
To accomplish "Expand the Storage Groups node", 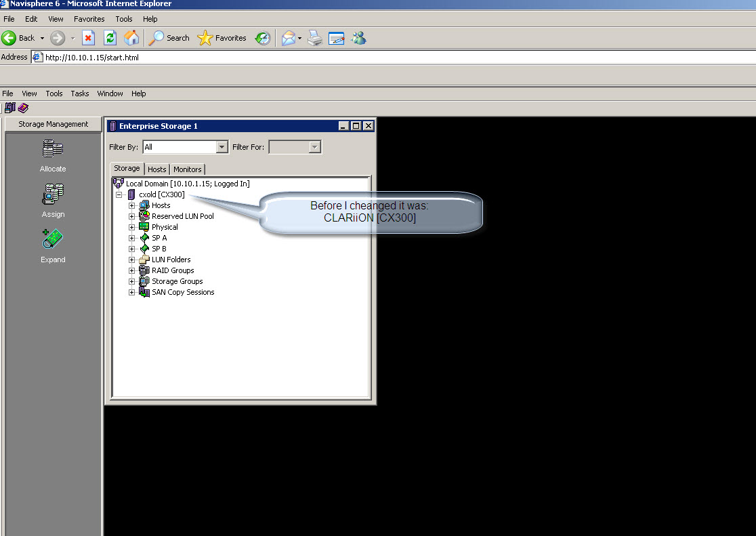I will pyautogui.click(x=131, y=281).
